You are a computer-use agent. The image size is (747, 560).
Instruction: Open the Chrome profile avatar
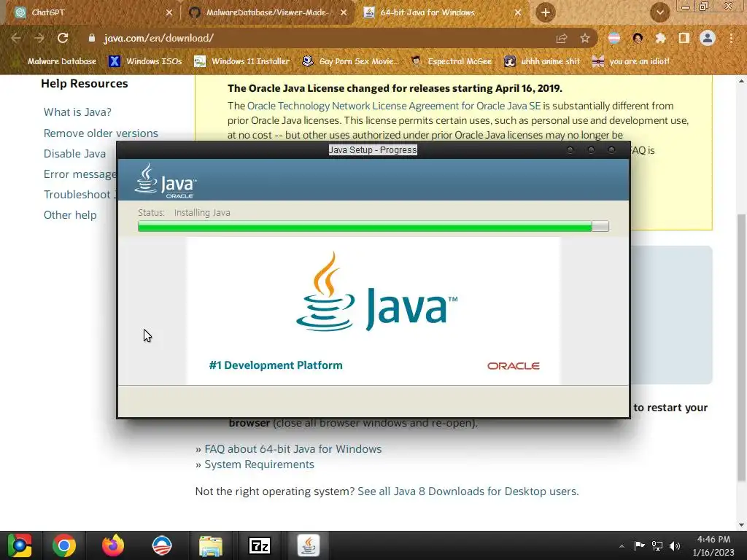pyautogui.click(x=708, y=38)
